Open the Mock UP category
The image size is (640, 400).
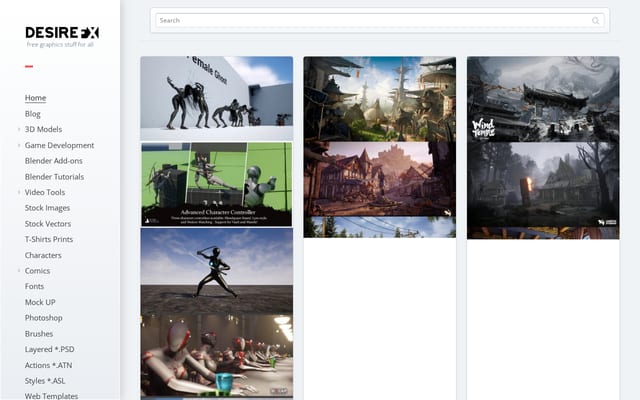pos(40,302)
